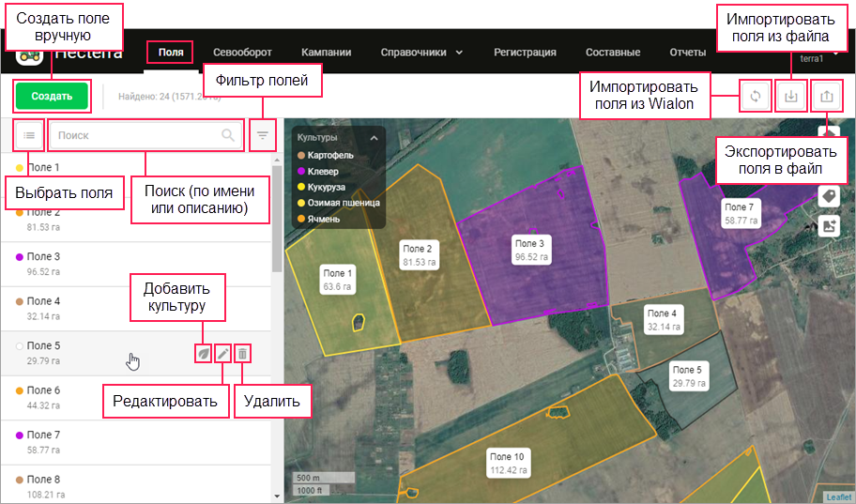This screenshot has width=856, height=504.
Task: Click the image icon on map toolbar
Action: (829, 225)
